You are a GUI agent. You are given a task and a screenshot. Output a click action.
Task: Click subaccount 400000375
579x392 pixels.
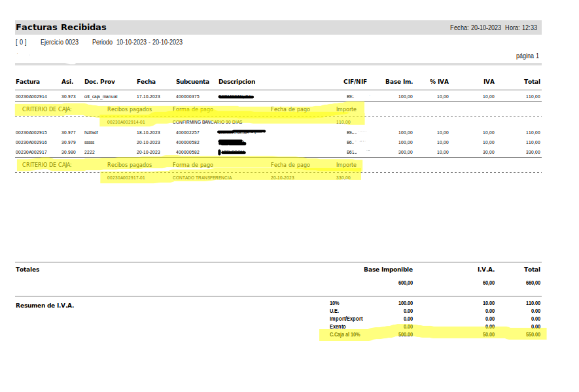click(x=188, y=96)
